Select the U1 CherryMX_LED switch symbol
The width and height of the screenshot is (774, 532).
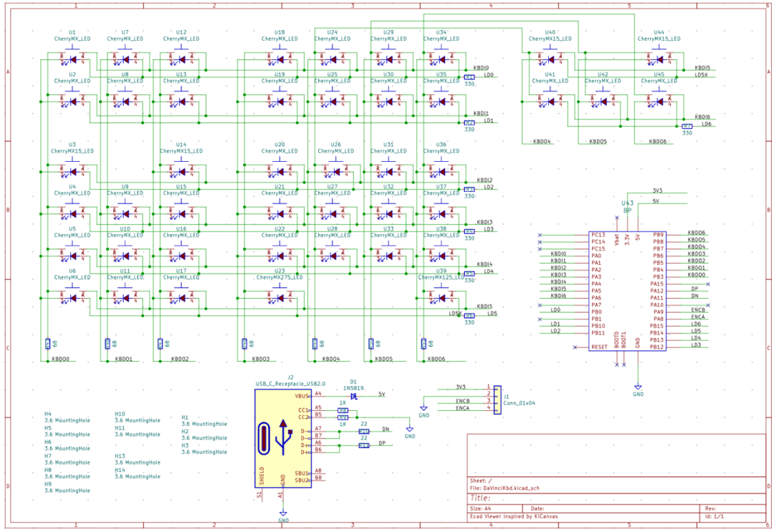click(72, 58)
